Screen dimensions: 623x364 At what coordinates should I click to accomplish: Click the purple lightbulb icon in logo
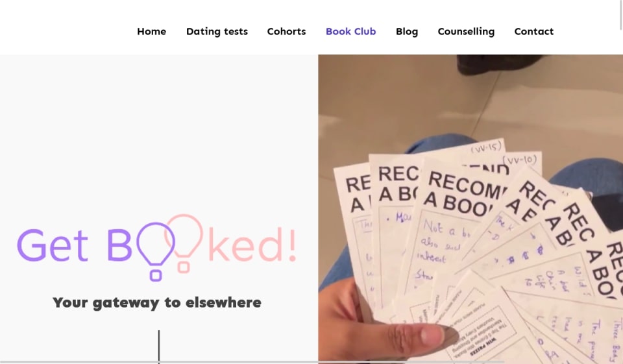click(x=156, y=252)
